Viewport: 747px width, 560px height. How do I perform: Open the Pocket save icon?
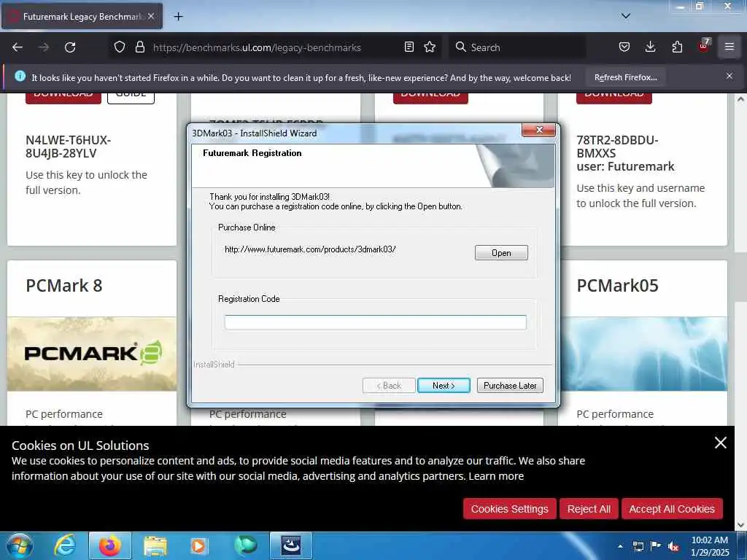pyautogui.click(x=624, y=47)
